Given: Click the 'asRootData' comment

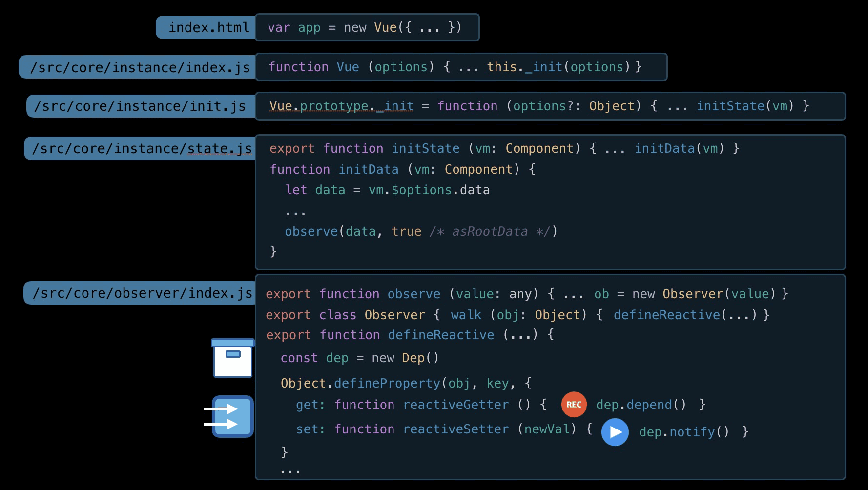Looking at the screenshot, I should pyautogui.click(x=490, y=231).
